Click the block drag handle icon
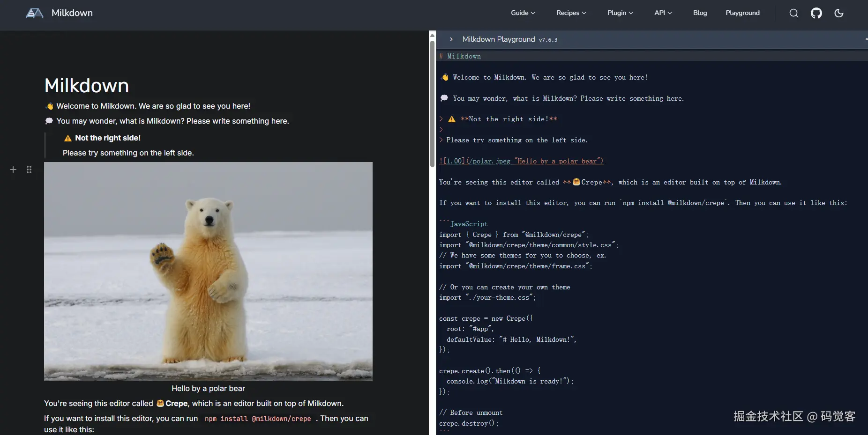This screenshot has width=868, height=435. (x=29, y=170)
